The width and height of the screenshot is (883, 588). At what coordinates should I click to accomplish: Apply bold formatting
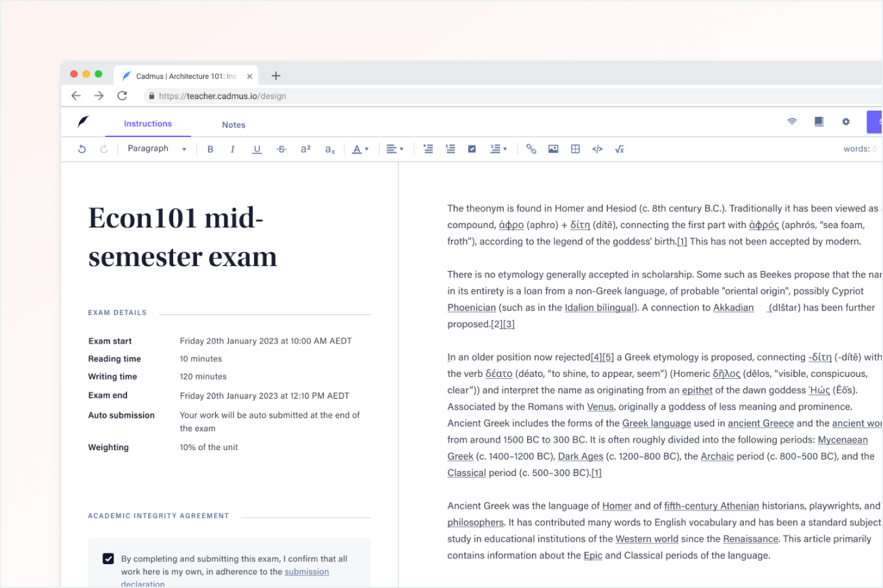point(211,149)
